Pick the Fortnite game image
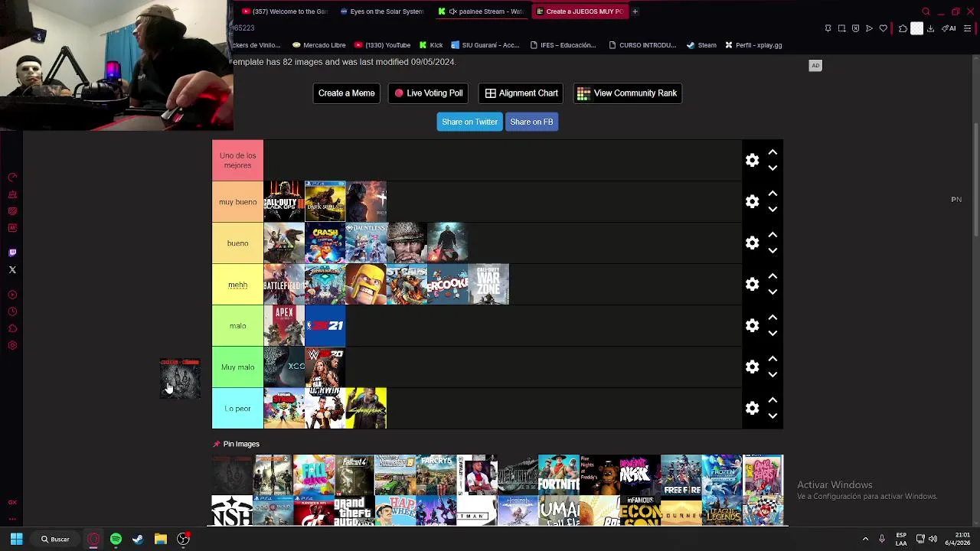This screenshot has height=551, width=980. tap(558, 474)
